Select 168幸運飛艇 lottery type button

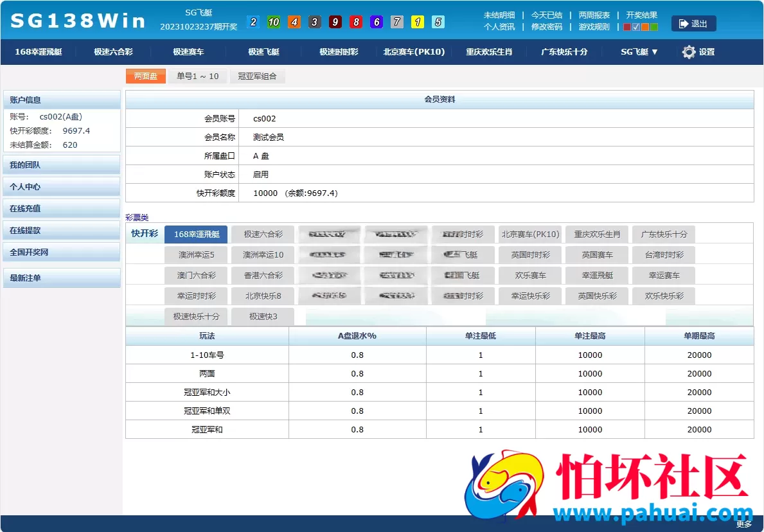[196, 235]
